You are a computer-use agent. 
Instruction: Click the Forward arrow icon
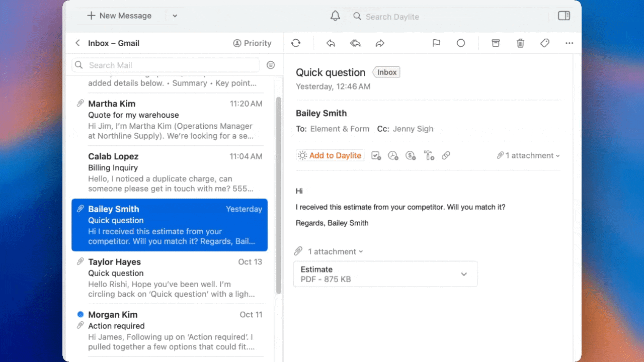coord(380,43)
